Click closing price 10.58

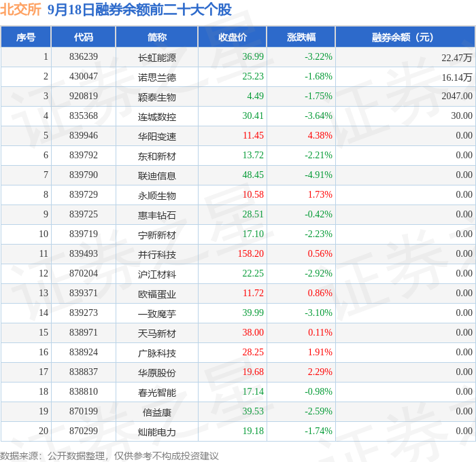coord(253,195)
